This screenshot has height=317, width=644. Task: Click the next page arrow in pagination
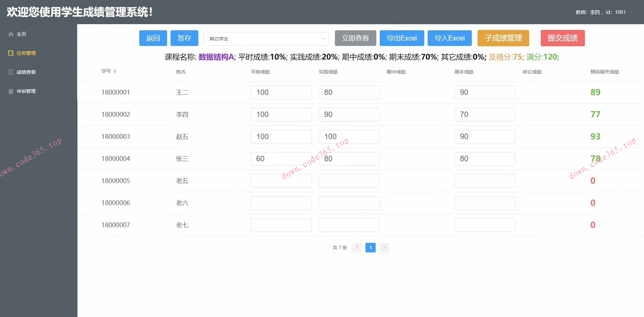(384, 248)
